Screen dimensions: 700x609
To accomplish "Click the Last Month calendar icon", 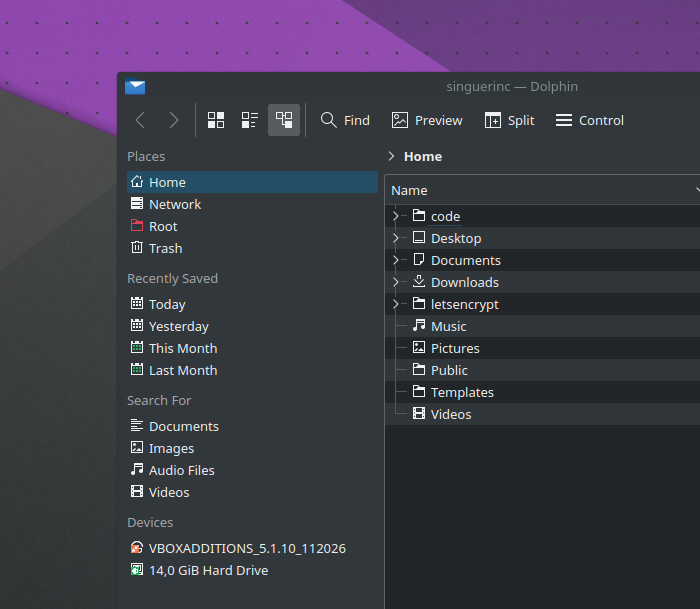I will coord(137,369).
